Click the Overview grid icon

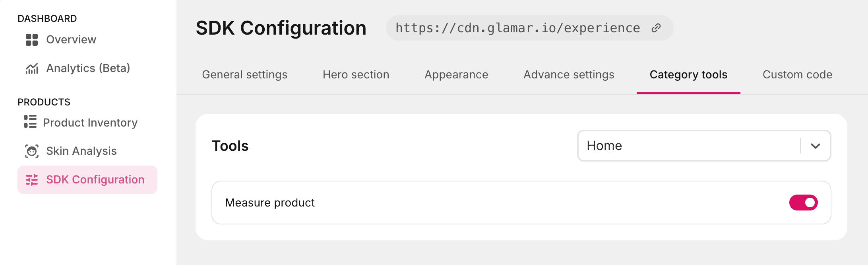[32, 40]
